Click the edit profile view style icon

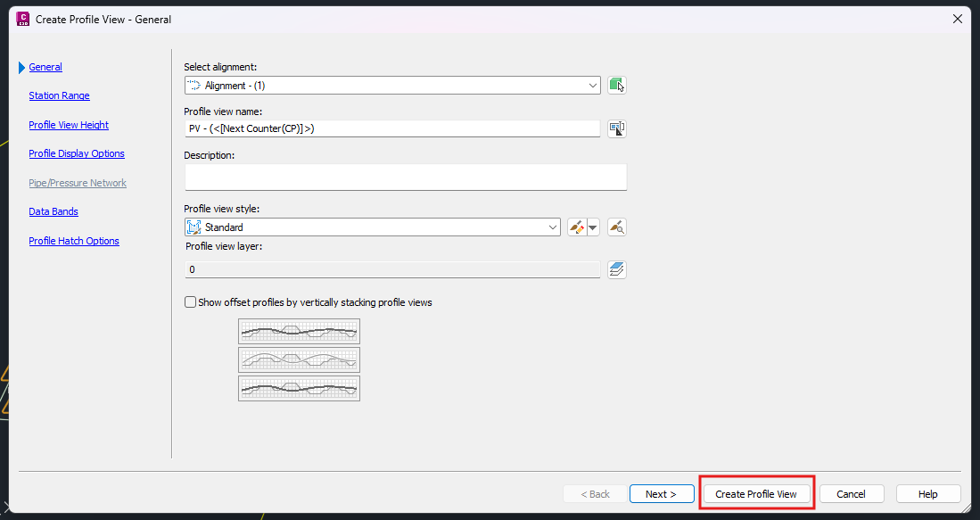(576, 227)
